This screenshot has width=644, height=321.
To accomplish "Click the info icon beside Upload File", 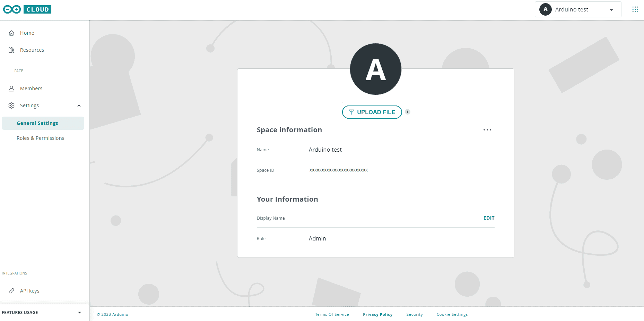I will (x=408, y=112).
